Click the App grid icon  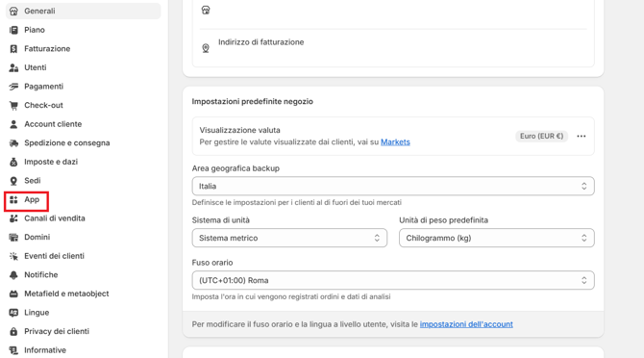click(13, 200)
